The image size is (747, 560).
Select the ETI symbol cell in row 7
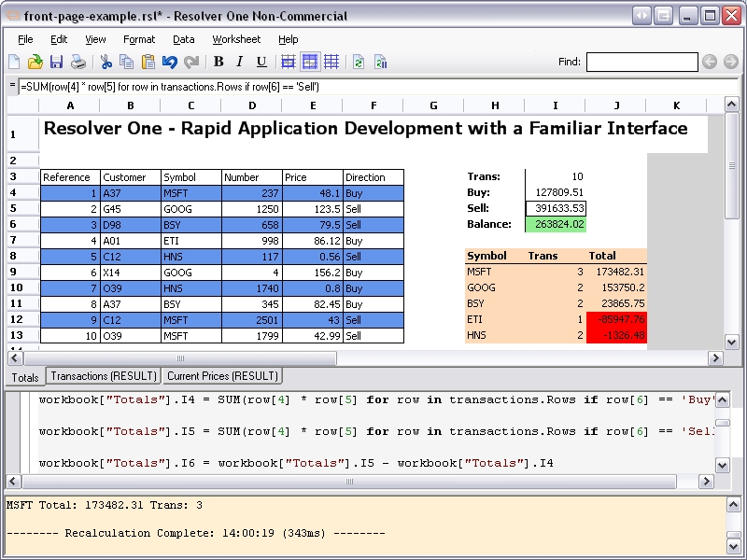[x=191, y=241]
